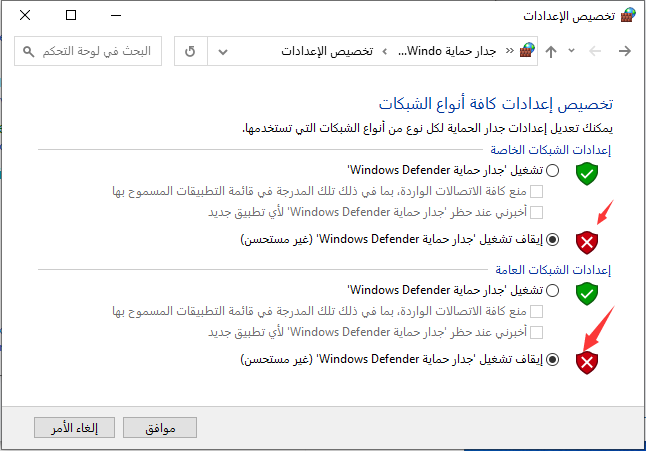This screenshot has width=646, height=451.
Task: Click the إعدادات الشبكات العامة heading
Action: coord(553,270)
